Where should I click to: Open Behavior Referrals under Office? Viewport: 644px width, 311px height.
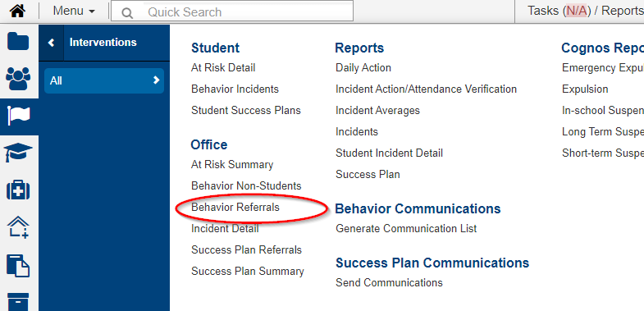coord(235,207)
